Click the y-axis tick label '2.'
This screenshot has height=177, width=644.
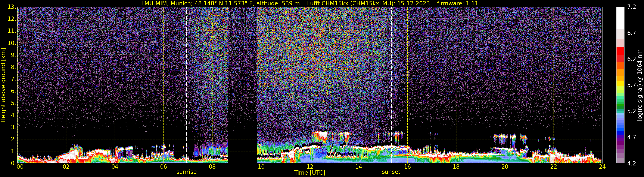(13, 139)
